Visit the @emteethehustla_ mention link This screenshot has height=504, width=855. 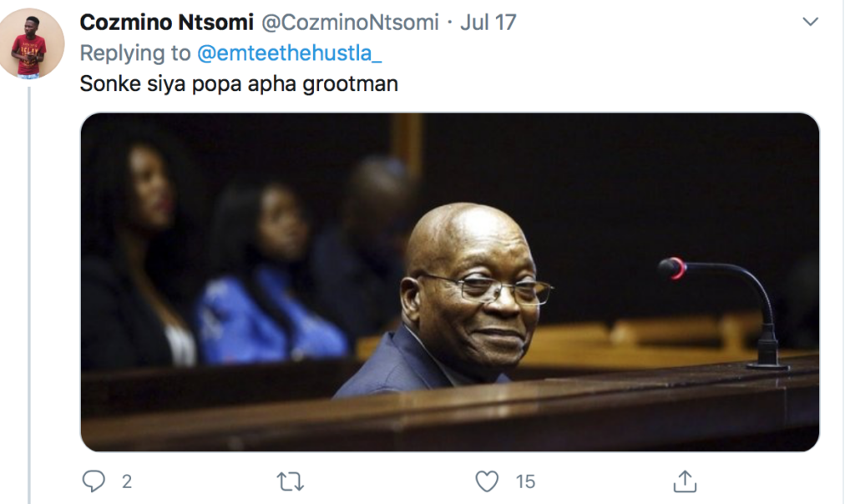(289, 53)
